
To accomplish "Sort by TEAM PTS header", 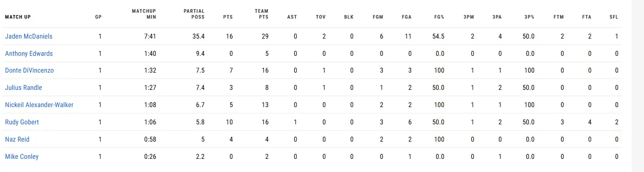I will tap(262, 14).
